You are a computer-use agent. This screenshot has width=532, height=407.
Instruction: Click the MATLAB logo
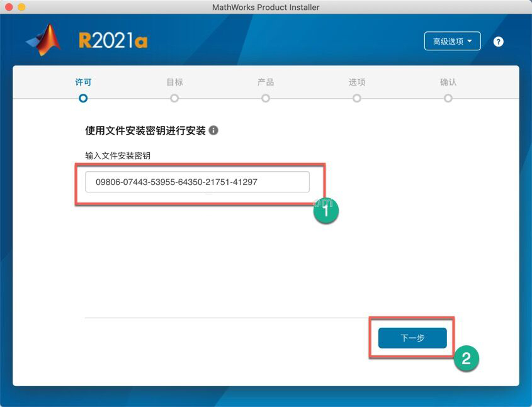(45, 40)
